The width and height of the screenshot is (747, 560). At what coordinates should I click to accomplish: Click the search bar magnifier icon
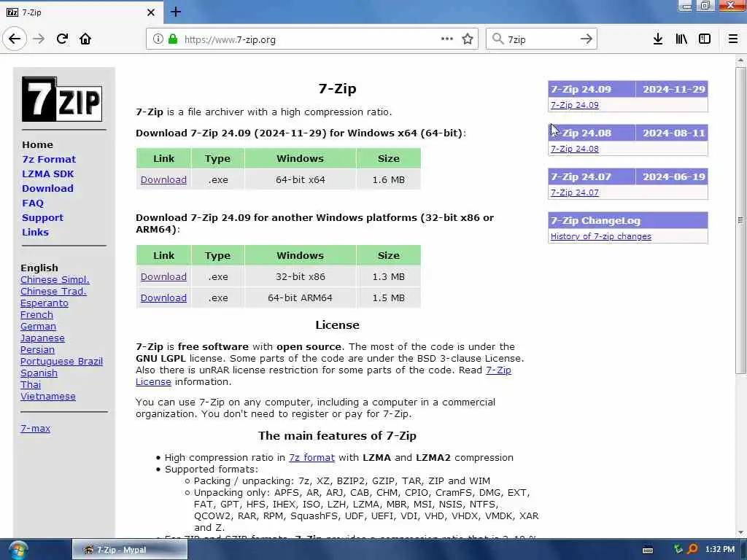tap(498, 39)
